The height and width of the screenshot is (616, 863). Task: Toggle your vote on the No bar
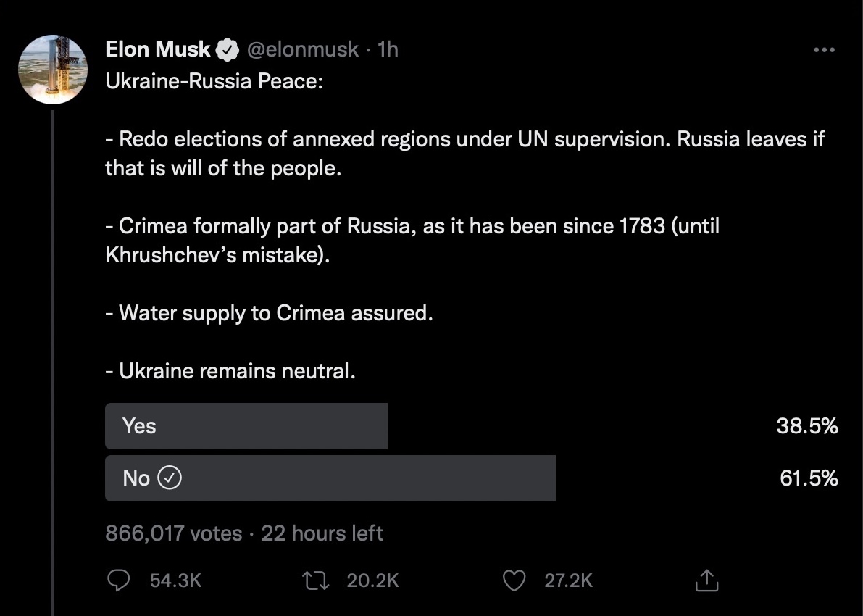point(330,478)
